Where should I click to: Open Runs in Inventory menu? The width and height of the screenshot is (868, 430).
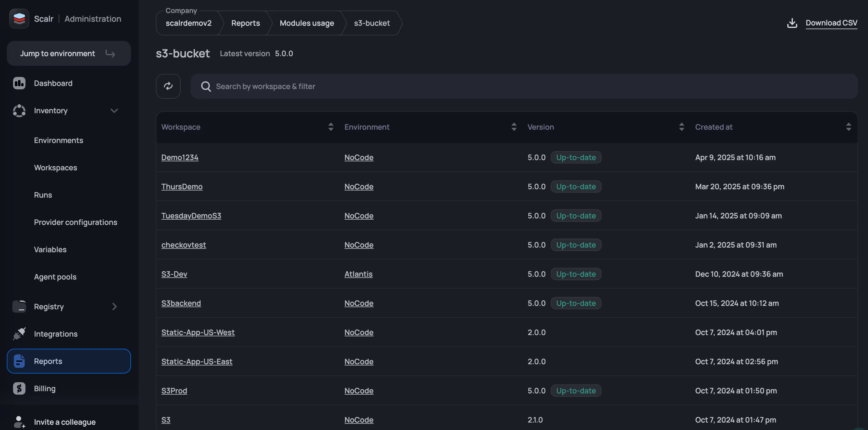tap(43, 195)
